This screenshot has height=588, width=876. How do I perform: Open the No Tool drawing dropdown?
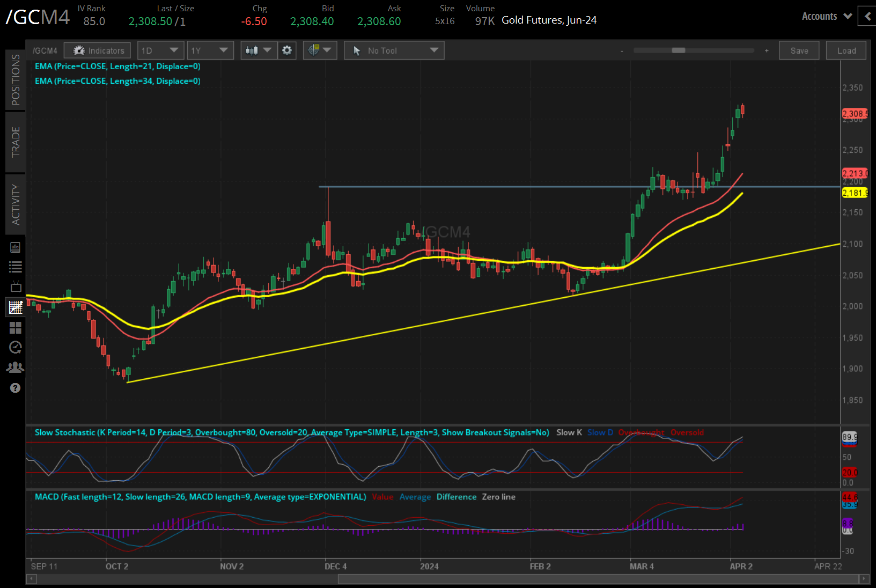coord(394,50)
